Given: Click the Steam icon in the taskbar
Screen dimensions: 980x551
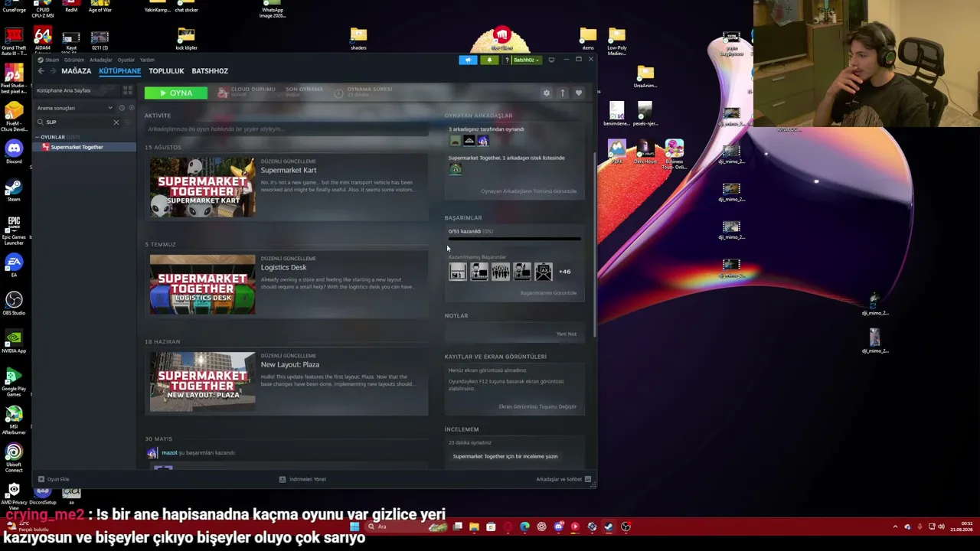Looking at the screenshot, I should [609, 527].
